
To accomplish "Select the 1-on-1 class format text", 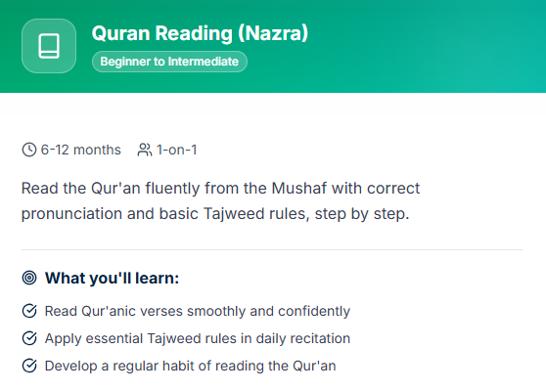I will [x=176, y=150].
